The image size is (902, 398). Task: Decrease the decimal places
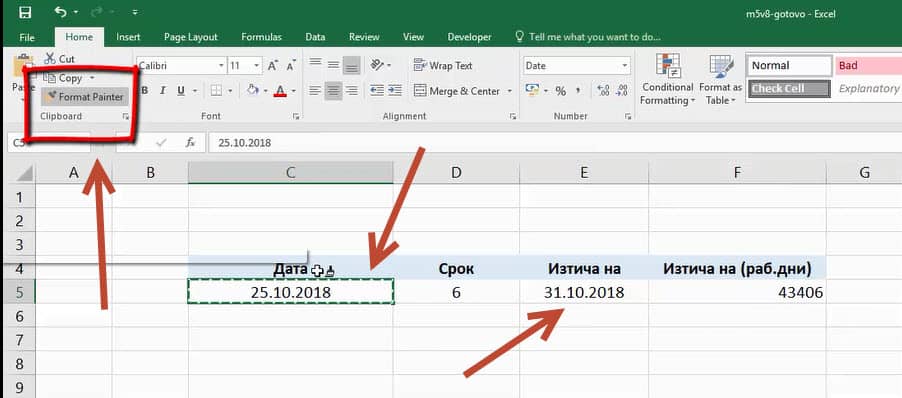[x=621, y=91]
